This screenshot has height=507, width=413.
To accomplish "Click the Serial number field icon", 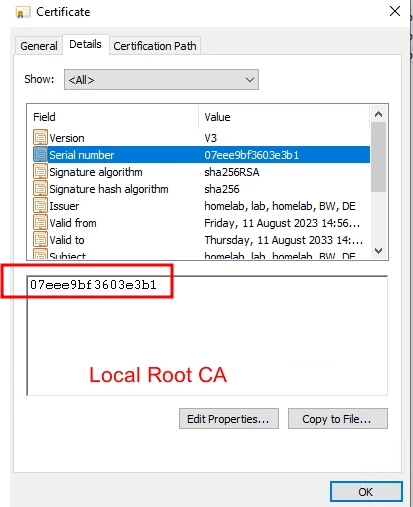I will 40,155.
